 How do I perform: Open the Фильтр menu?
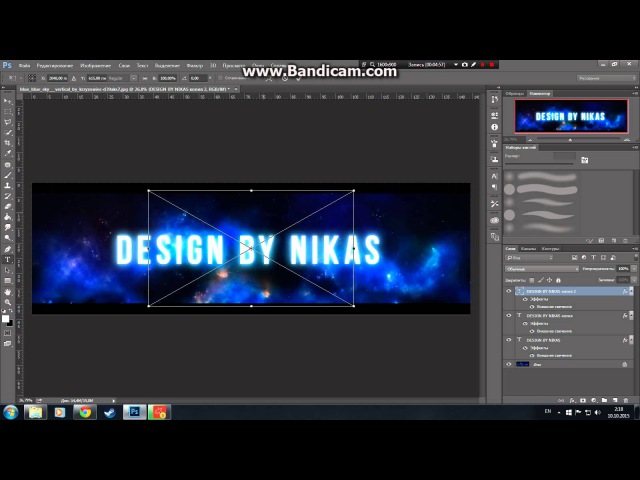(x=194, y=65)
